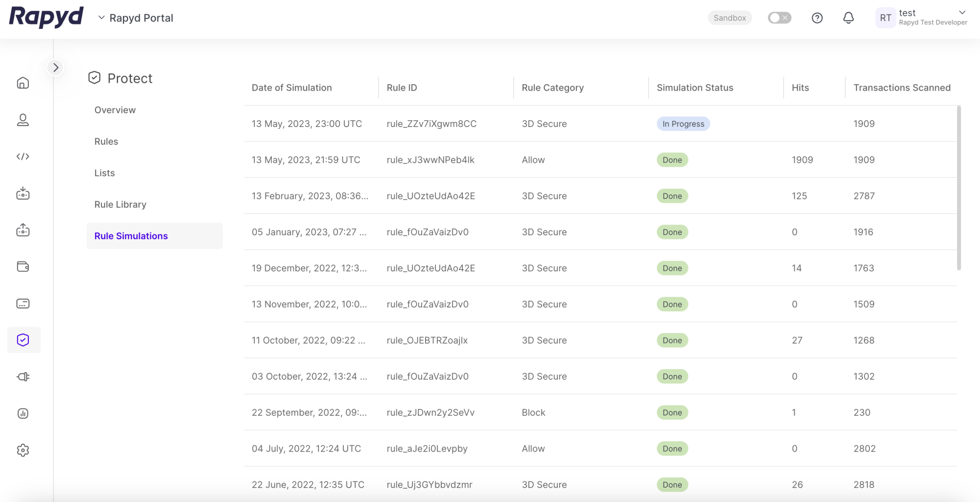Click the notifications bell icon
Viewport: 980px width, 502px height.
[848, 18]
